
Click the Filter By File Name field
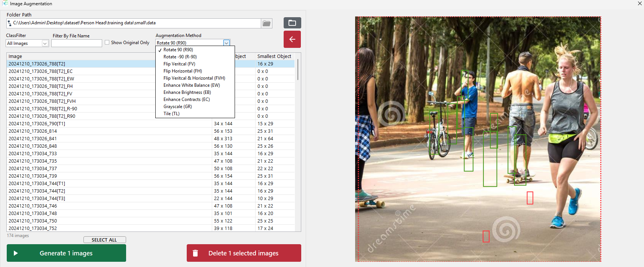click(x=77, y=43)
